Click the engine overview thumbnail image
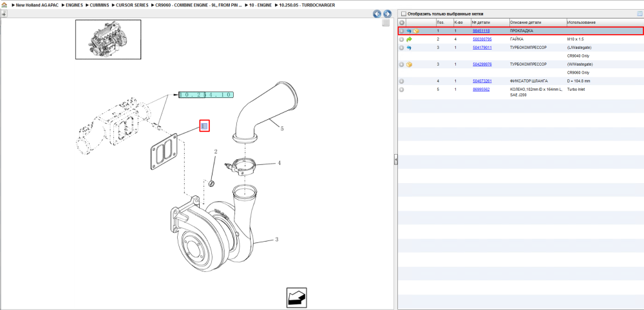Image resolution: width=644 pixels, height=310 pixels. [108, 39]
